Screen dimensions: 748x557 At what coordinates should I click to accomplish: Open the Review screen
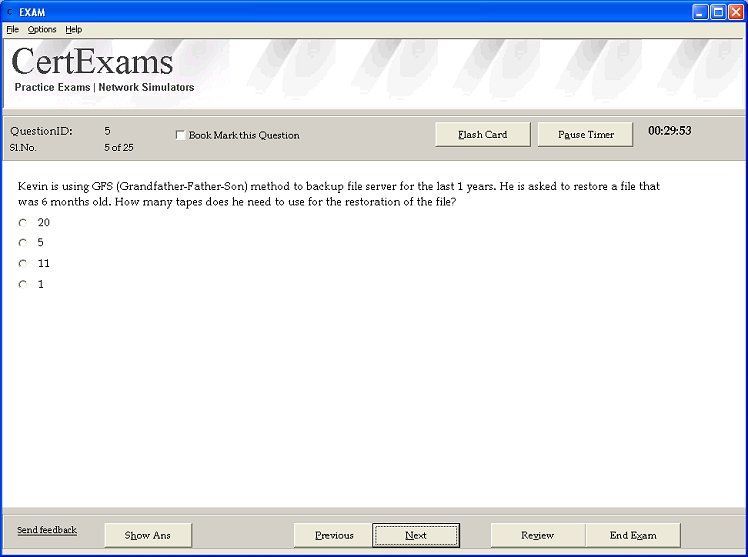[538, 535]
